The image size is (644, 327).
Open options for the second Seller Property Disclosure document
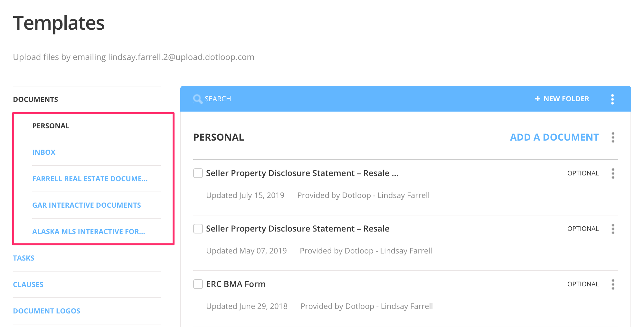(x=613, y=229)
